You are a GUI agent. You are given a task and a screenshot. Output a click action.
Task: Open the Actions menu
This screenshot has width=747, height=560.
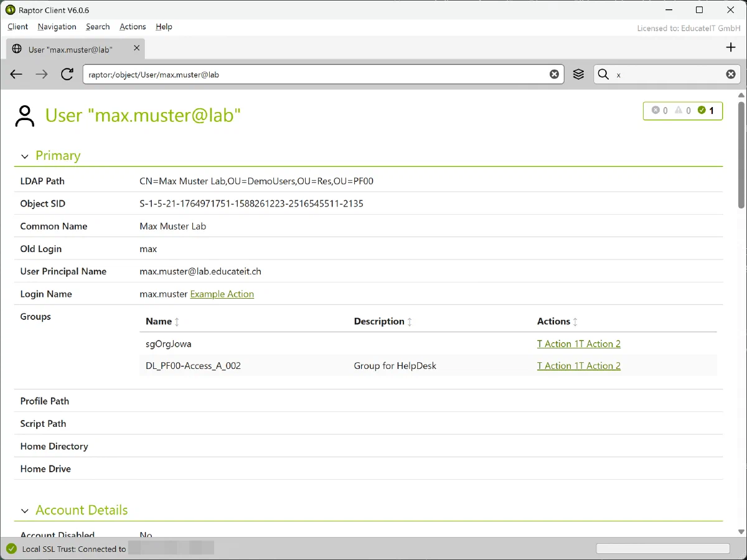tap(133, 27)
